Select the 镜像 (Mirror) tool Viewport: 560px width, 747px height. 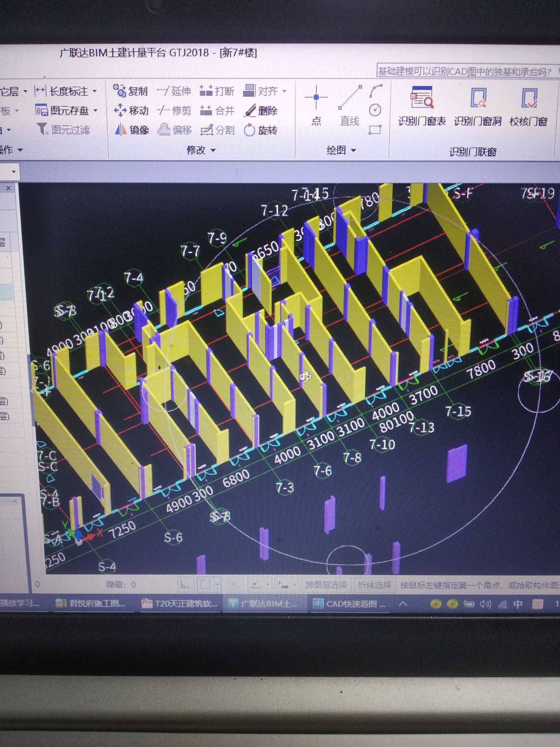click(131, 130)
